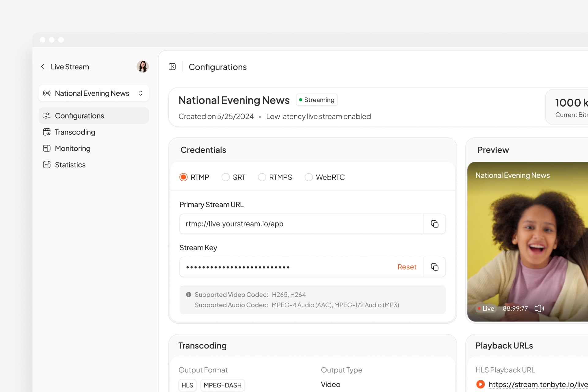Go to the Transcoding sidebar item
Screen dimensions: 588x392
pyautogui.click(x=94, y=132)
